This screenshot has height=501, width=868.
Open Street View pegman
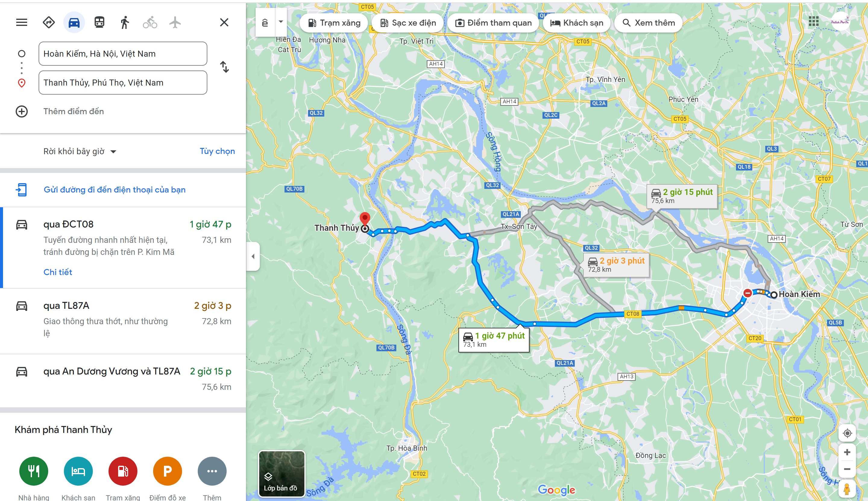click(847, 489)
